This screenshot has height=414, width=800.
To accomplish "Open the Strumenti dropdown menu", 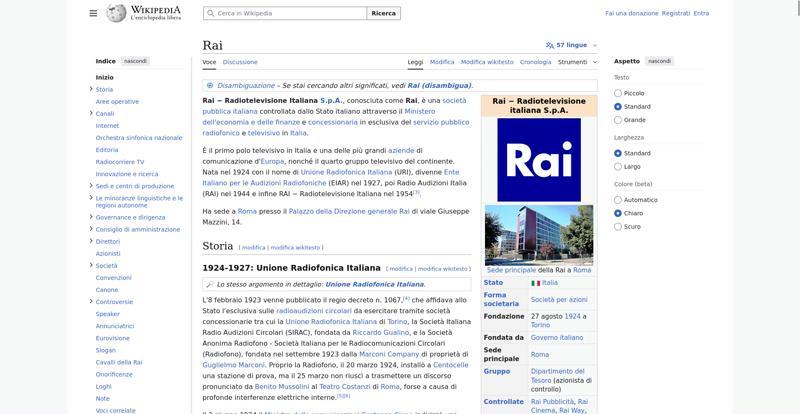I will 576,62.
